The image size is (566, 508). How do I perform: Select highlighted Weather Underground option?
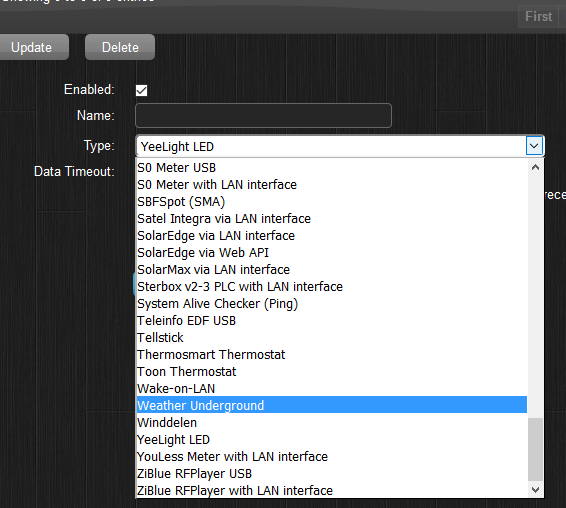click(331, 405)
